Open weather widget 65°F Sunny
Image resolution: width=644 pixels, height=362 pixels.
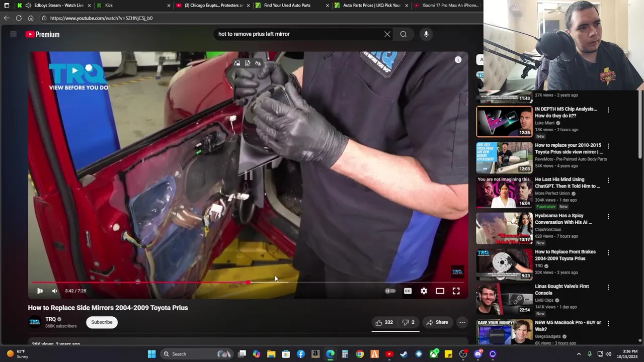[18, 354]
